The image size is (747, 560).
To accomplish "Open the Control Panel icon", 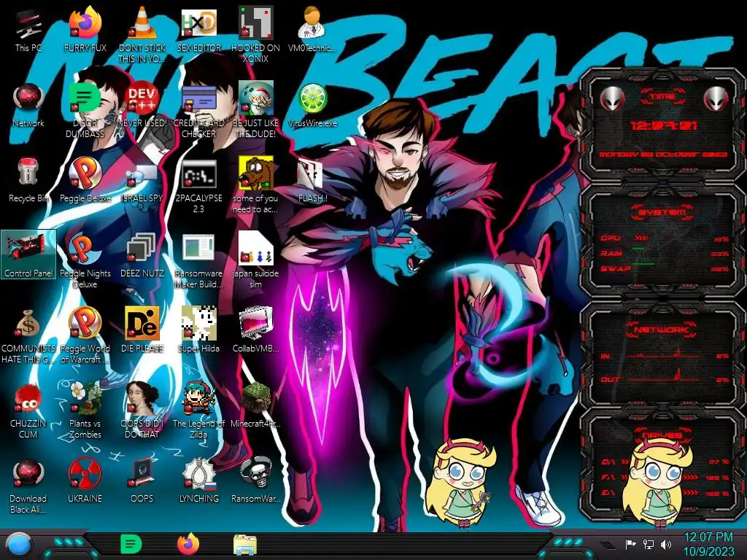I will [x=28, y=254].
